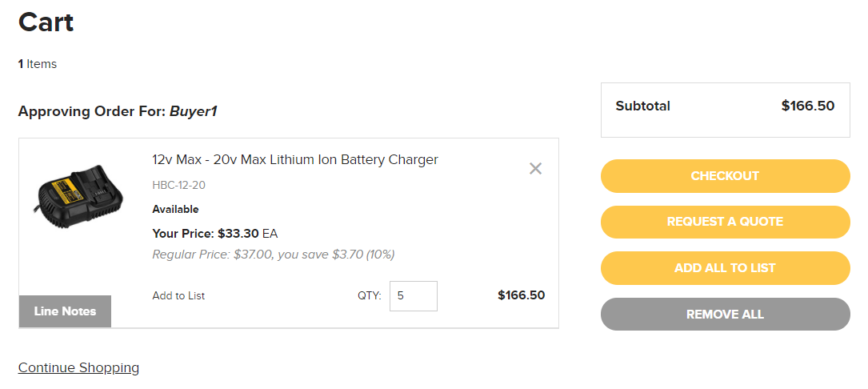Viewport: 868px width, 389px height.
Task: Click the Request a Quote button
Action: point(725,223)
